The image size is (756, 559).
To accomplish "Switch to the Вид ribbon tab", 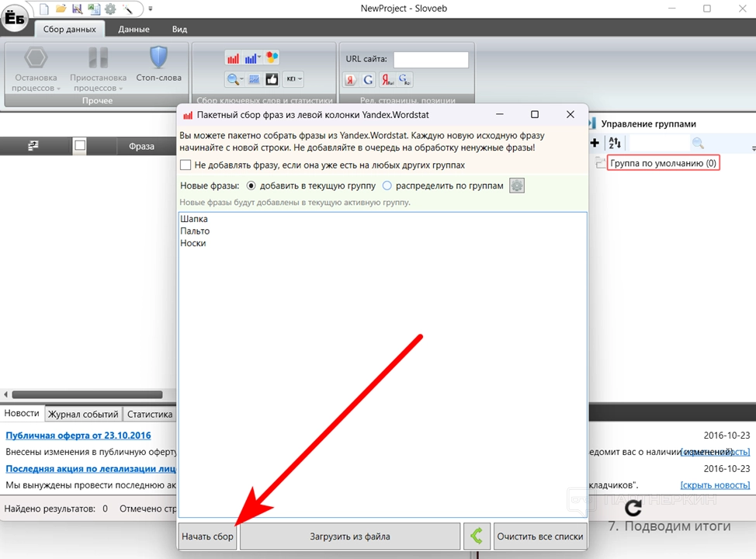I will 179,29.
